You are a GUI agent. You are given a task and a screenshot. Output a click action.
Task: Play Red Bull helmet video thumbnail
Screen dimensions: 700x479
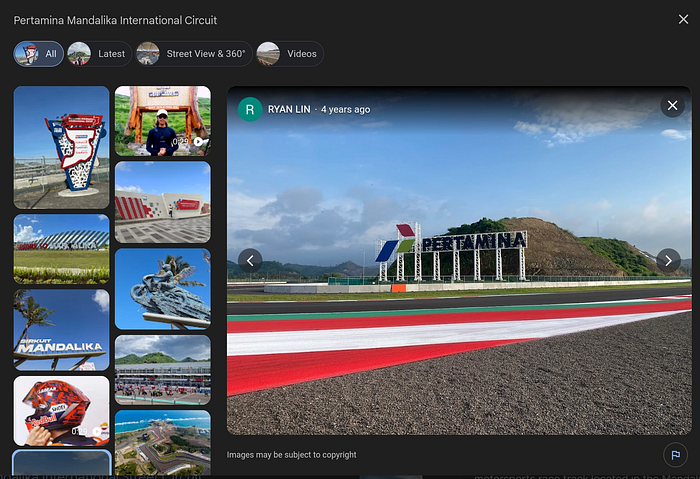pos(62,411)
